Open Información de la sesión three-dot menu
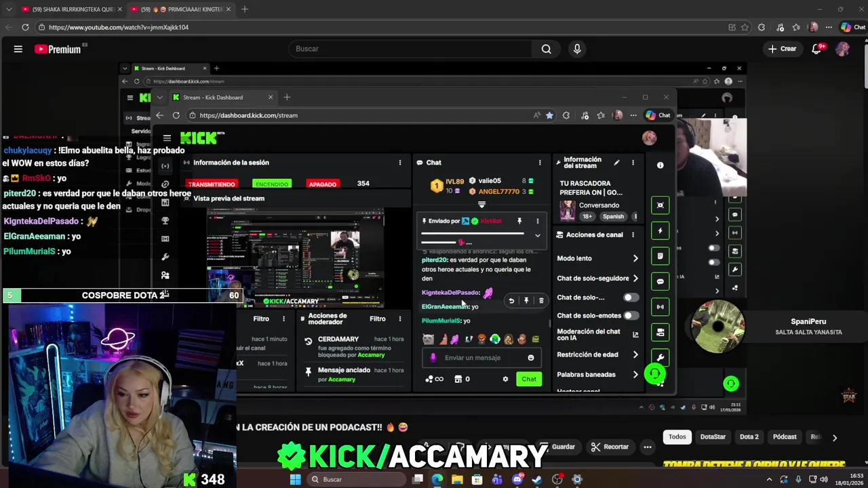Image resolution: width=868 pixels, height=488 pixels. coord(400,163)
